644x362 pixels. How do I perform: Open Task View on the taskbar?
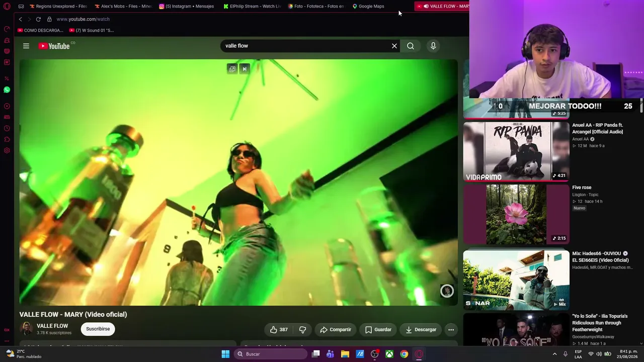point(315,354)
